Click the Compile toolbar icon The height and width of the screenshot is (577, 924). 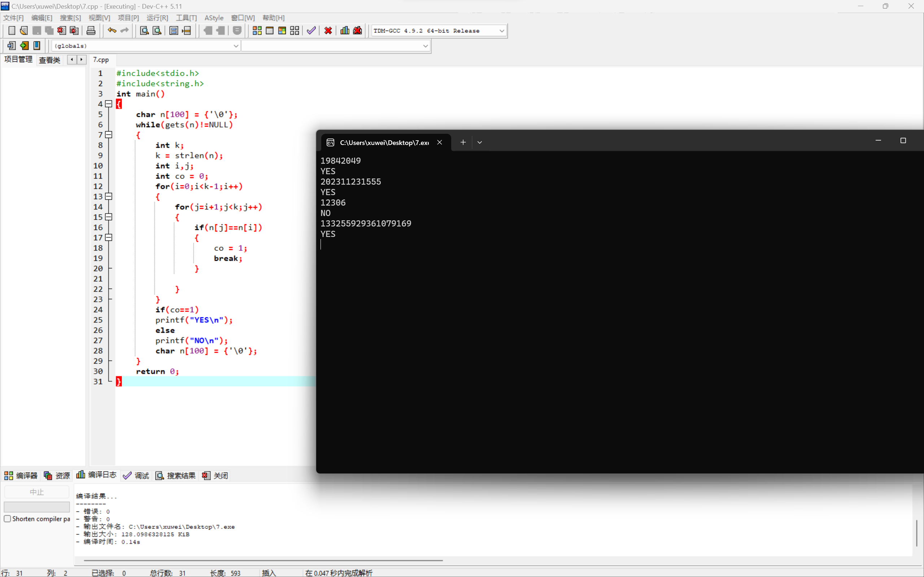coord(257,31)
